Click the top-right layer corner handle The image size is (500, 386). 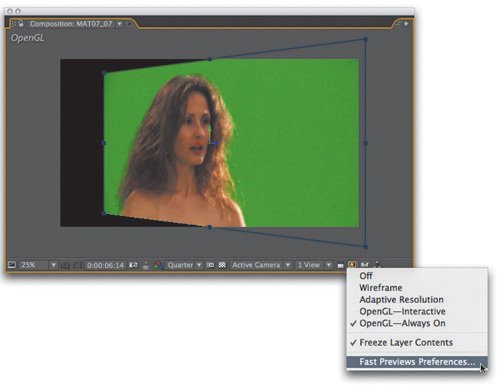[x=366, y=39]
